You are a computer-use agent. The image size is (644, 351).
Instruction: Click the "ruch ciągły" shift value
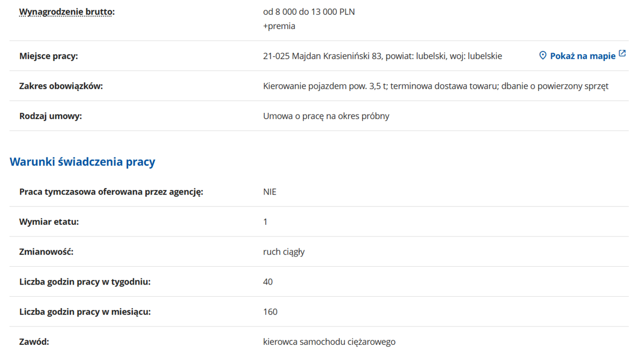point(284,252)
